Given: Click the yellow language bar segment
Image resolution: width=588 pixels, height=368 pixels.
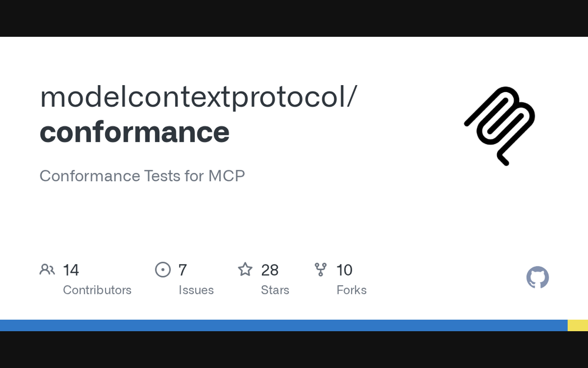Looking at the screenshot, I should point(578,325).
